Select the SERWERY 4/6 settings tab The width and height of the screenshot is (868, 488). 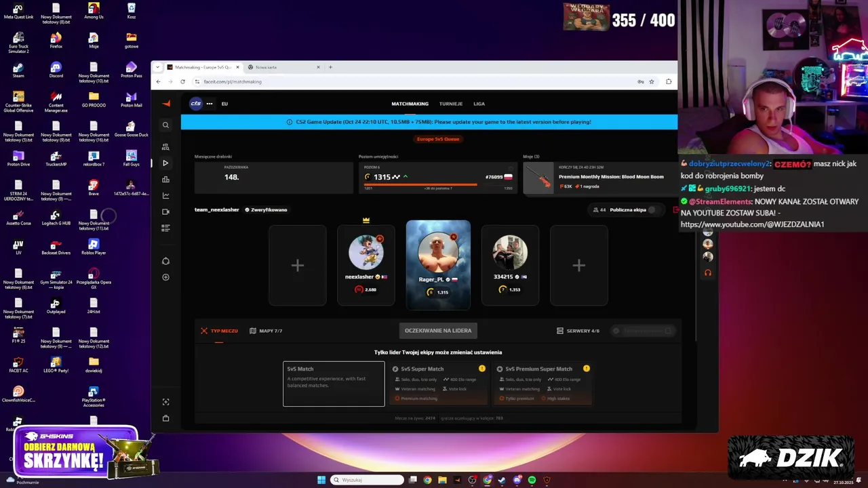click(x=578, y=331)
